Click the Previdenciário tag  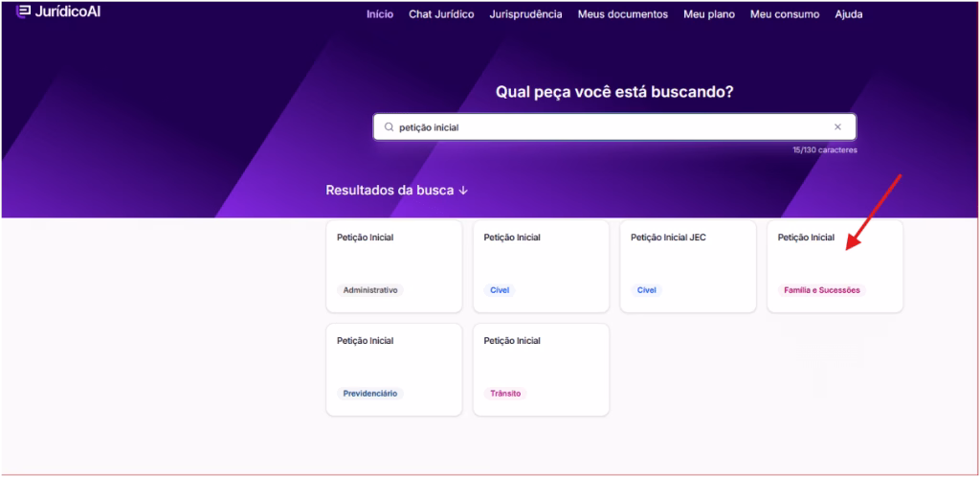[370, 394]
